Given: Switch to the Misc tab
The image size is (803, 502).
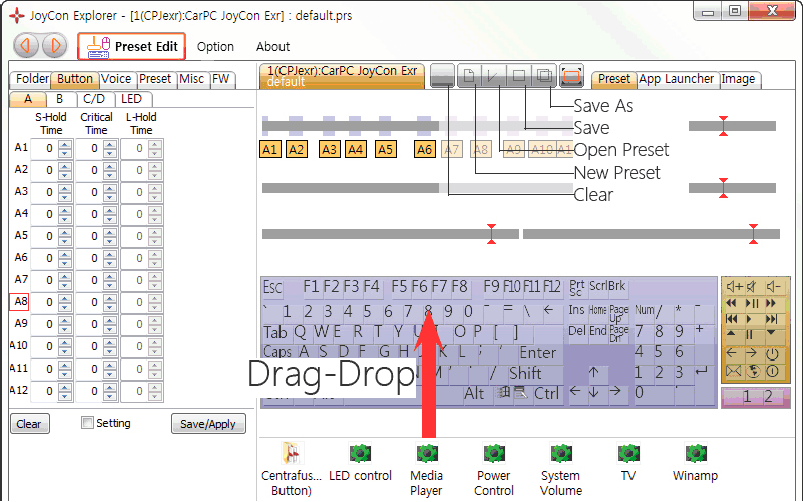Looking at the screenshot, I should coord(193,79).
